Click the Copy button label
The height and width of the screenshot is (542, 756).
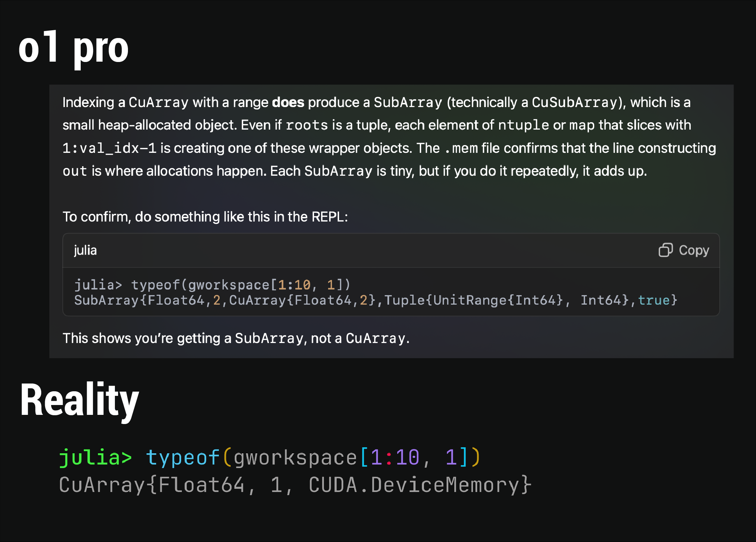pos(694,250)
